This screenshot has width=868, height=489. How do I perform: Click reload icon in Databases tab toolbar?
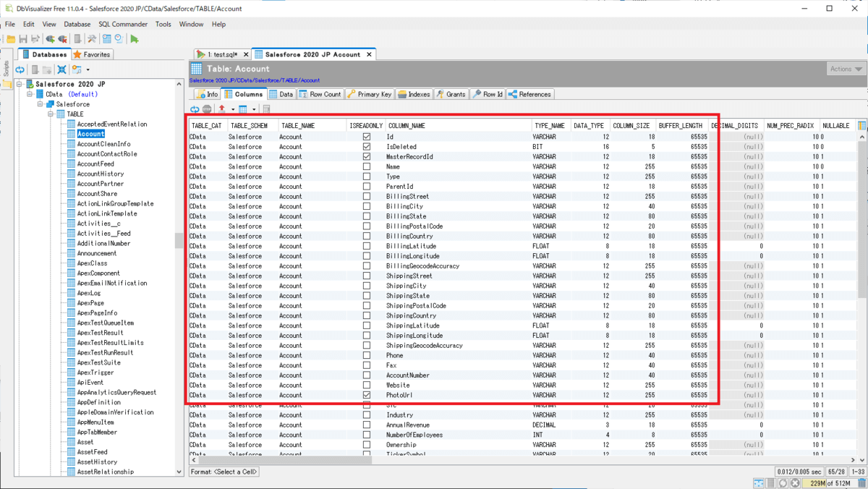(x=20, y=70)
